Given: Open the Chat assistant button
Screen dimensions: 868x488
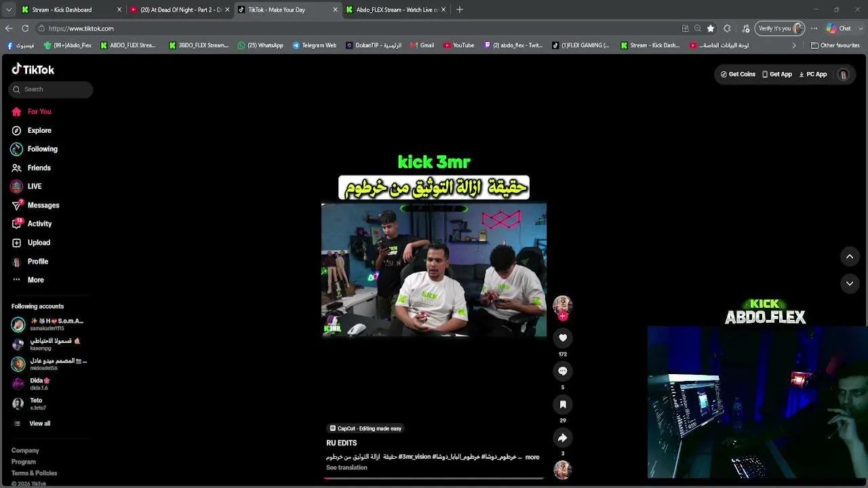Looking at the screenshot, I should [839, 28].
